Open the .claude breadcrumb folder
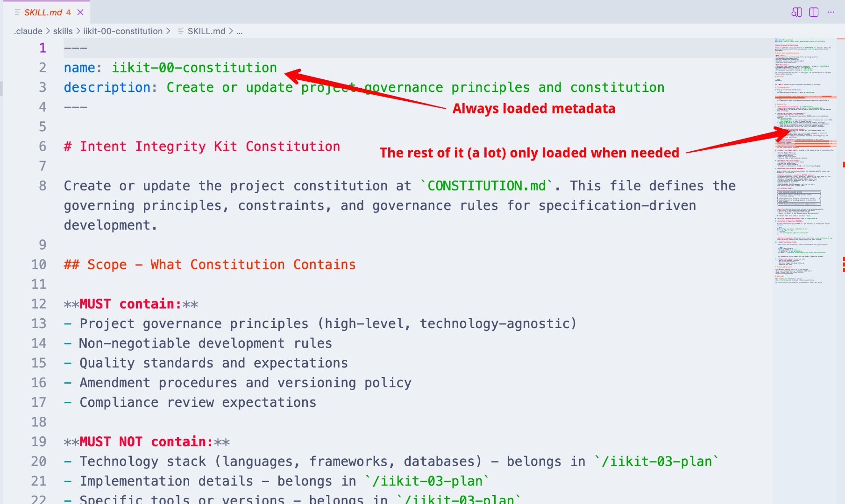Screen dimensions: 845x504 pos(28,31)
